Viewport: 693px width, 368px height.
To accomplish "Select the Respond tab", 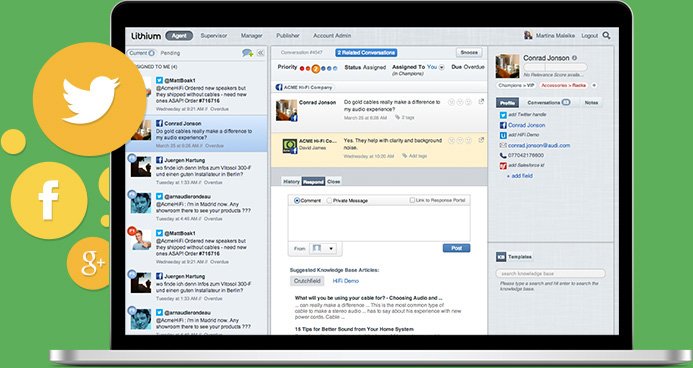I will (313, 182).
